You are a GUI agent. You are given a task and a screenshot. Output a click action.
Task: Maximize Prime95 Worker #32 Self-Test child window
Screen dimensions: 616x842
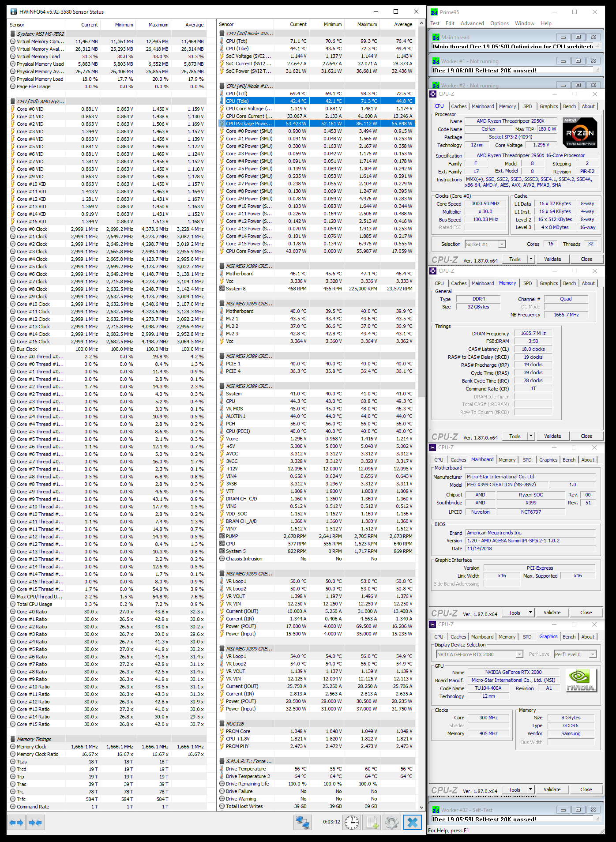tap(578, 809)
